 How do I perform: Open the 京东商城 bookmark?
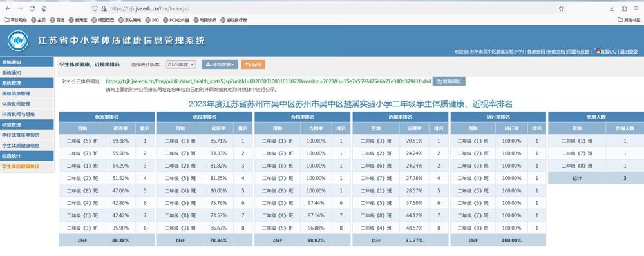[x=130, y=19]
